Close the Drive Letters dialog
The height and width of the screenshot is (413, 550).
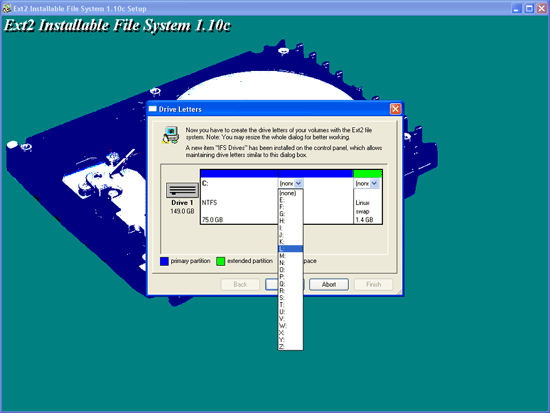pos(395,109)
